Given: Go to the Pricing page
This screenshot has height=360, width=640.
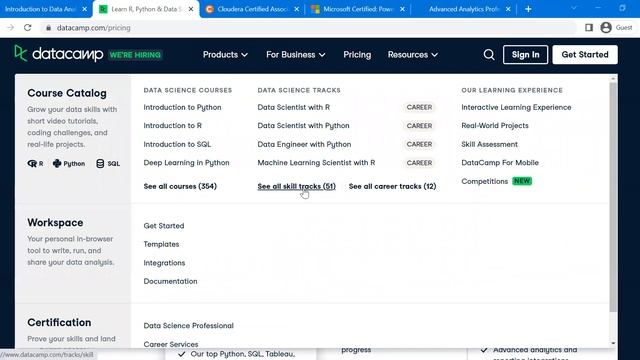Looking at the screenshot, I should 357,55.
